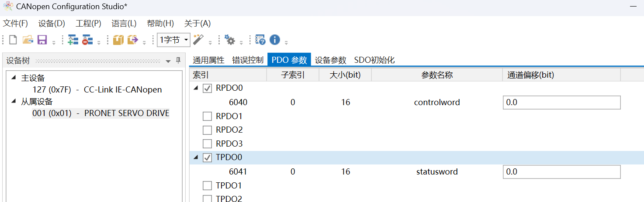This screenshot has width=644, height=202.
Task: Open overflow arrow after remove device icon
Action: [x=99, y=42]
